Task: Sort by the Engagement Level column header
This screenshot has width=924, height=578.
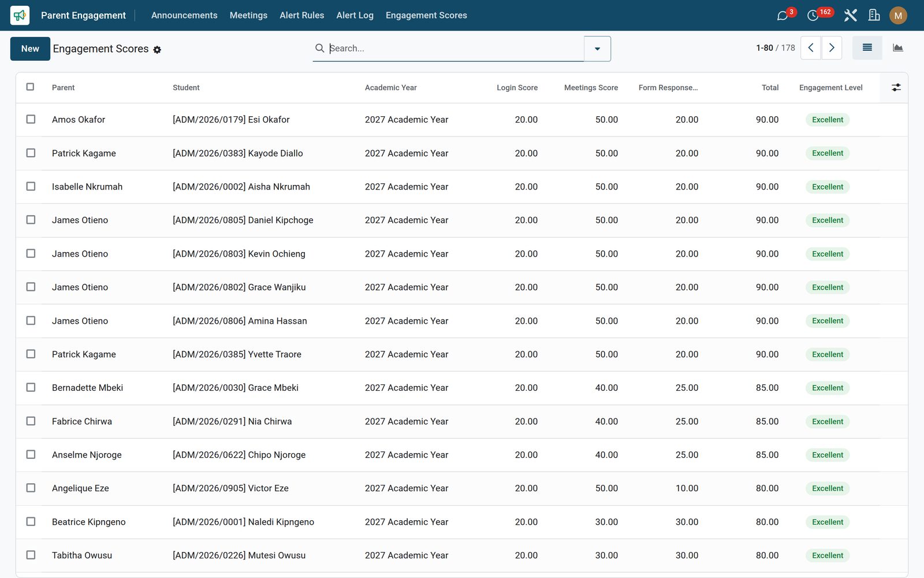Action: coord(830,88)
